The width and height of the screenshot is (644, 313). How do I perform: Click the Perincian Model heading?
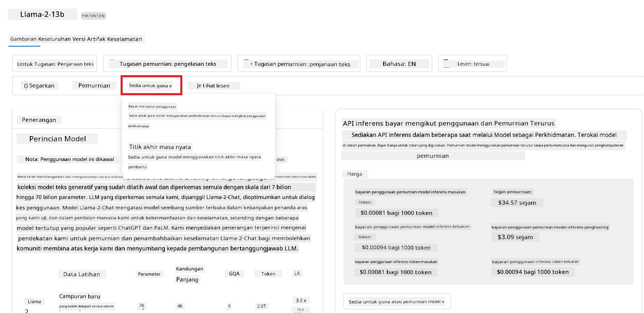(58, 139)
